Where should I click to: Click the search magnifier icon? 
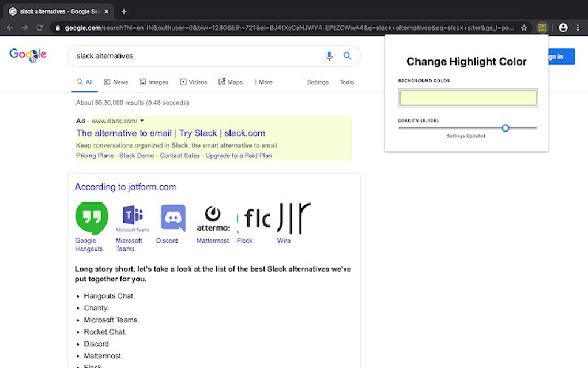(x=348, y=56)
